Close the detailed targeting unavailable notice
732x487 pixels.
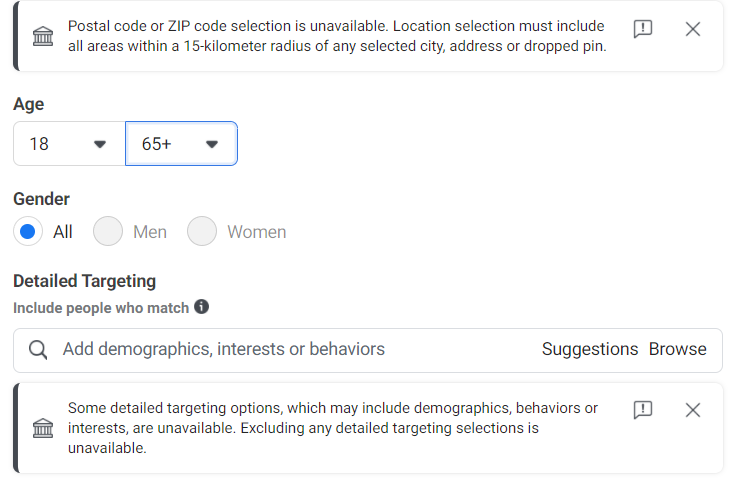pyautogui.click(x=693, y=409)
